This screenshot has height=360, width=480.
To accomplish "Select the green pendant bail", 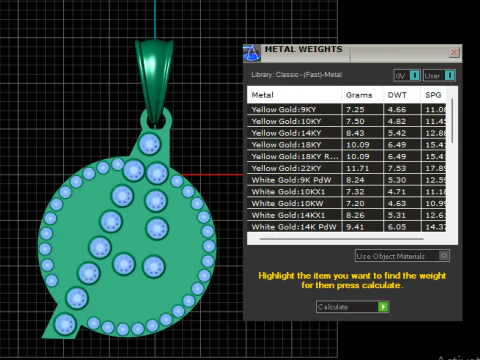I will tap(154, 81).
